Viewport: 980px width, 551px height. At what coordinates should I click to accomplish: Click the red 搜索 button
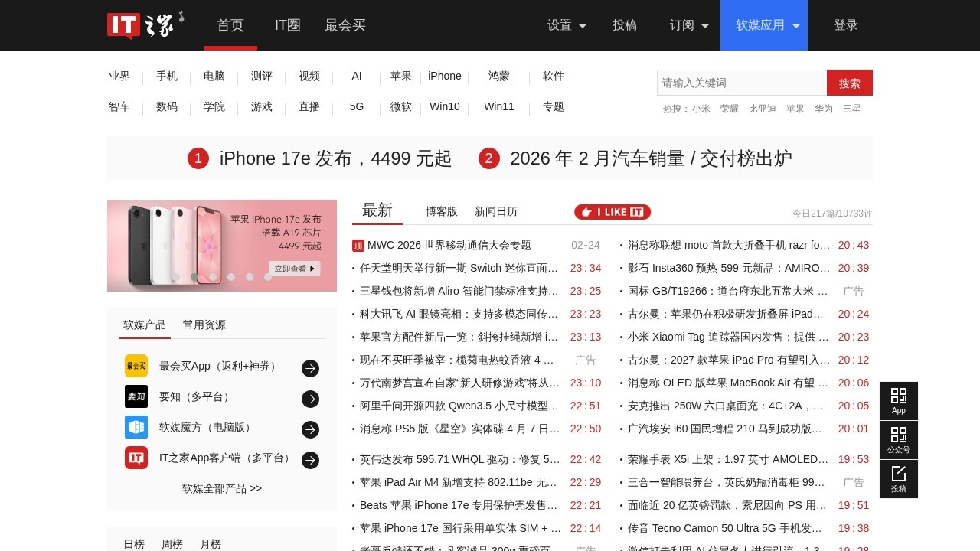pyautogui.click(x=849, y=83)
